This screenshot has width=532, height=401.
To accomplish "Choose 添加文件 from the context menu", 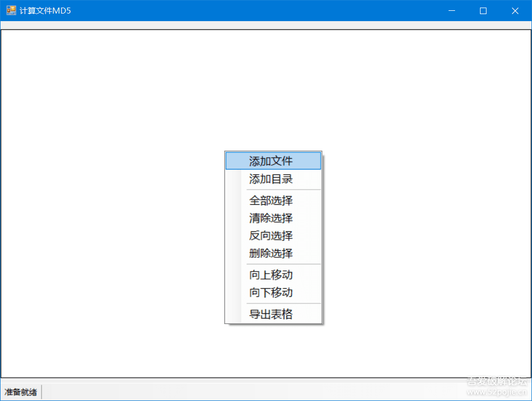I will click(x=271, y=161).
